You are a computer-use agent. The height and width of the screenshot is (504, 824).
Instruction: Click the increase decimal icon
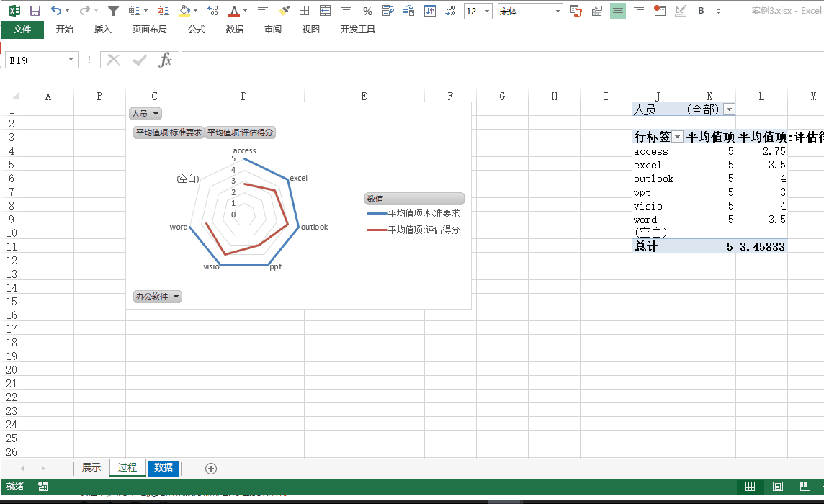click(212, 11)
